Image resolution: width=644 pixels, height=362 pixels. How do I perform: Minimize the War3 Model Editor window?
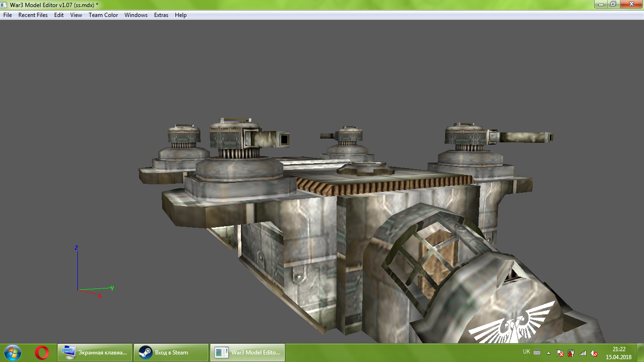[600, 4]
